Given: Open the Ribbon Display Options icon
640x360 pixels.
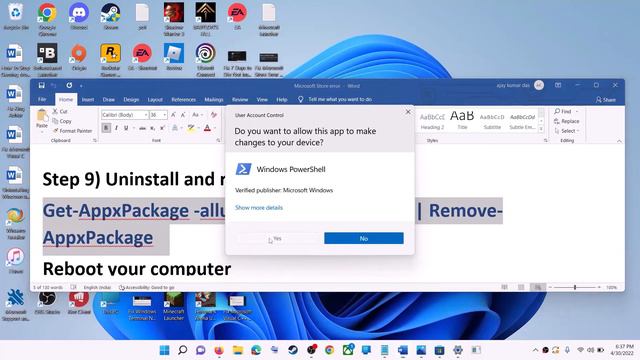Looking at the screenshot, I should coord(558,85).
